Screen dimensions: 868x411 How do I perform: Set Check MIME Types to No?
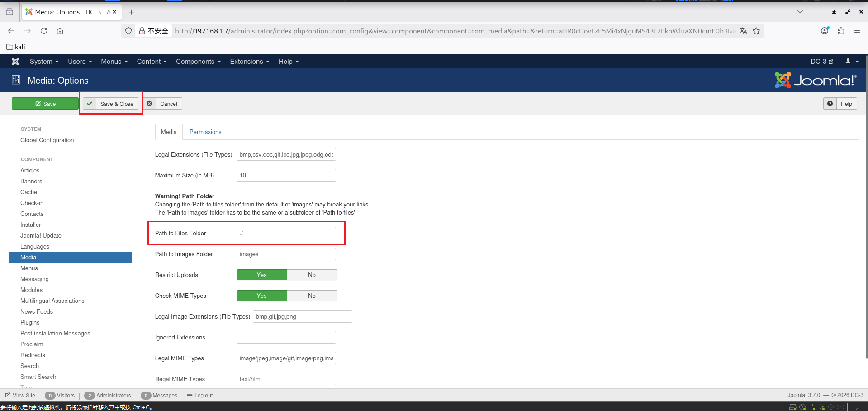pyautogui.click(x=312, y=296)
